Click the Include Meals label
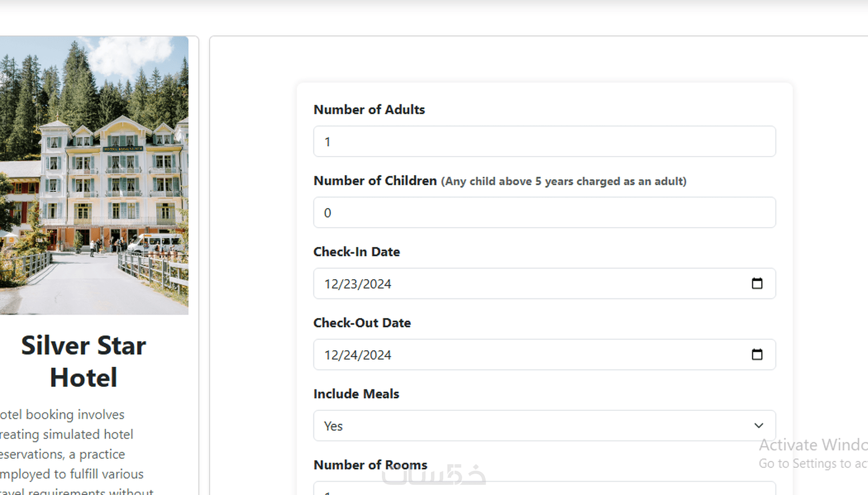Image resolution: width=868 pixels, height=495 pixels. click(x=356, y=394)
